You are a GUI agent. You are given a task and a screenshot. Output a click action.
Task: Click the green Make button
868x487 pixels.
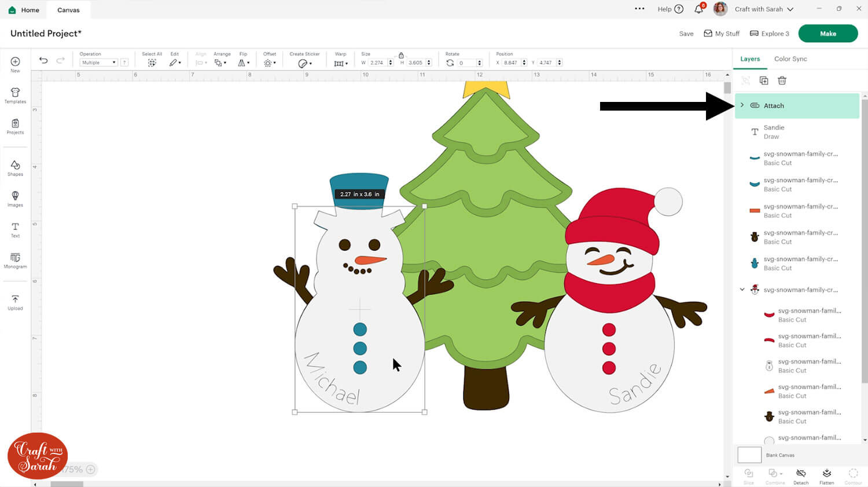pos(827,34)
